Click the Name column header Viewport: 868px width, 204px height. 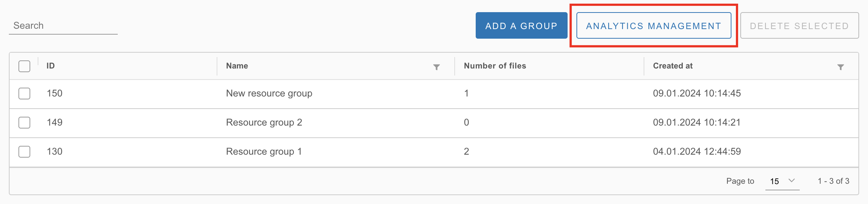pos(237,66)
